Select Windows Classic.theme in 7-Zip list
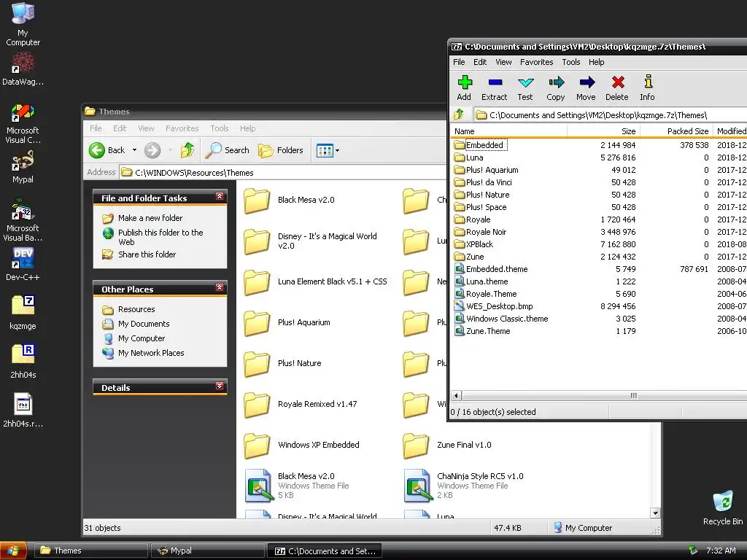This screenshot has width=747, height=560. point(507,319)
